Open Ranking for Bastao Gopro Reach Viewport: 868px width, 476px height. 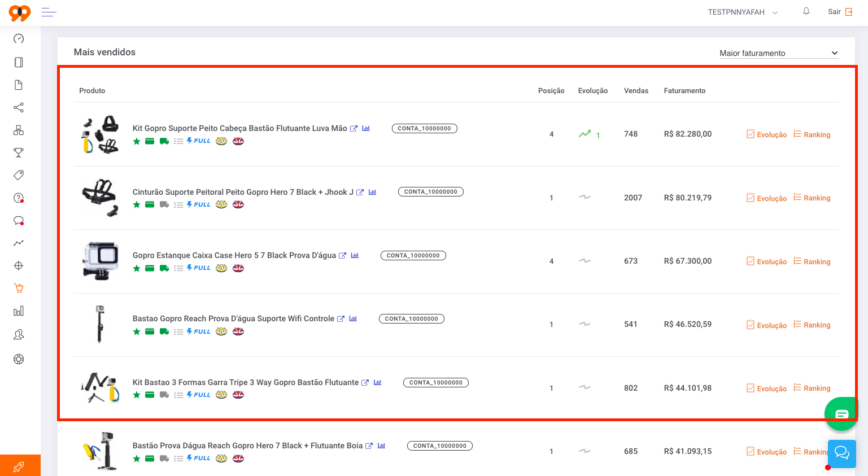click(812, 325)
